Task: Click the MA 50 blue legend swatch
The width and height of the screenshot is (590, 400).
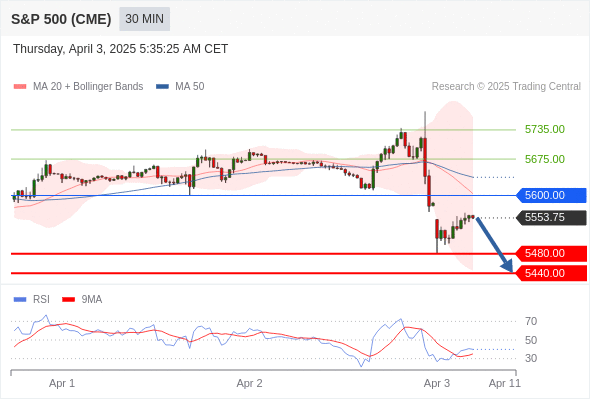Action: tap(162, 87)
